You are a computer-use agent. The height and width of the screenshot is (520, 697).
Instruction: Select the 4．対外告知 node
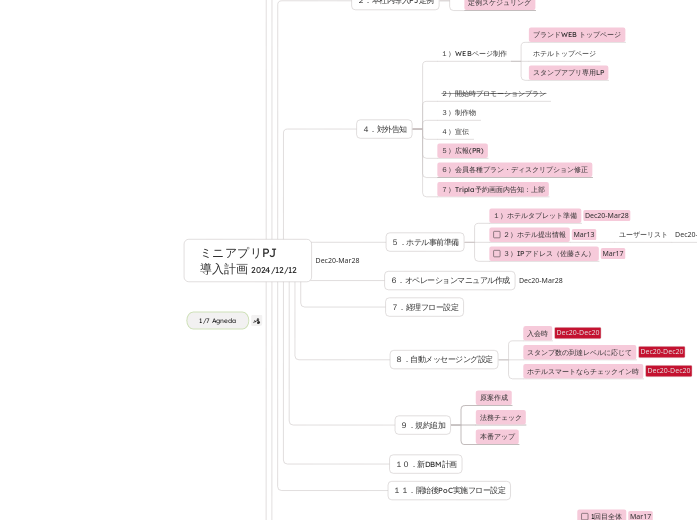[385, 129]
